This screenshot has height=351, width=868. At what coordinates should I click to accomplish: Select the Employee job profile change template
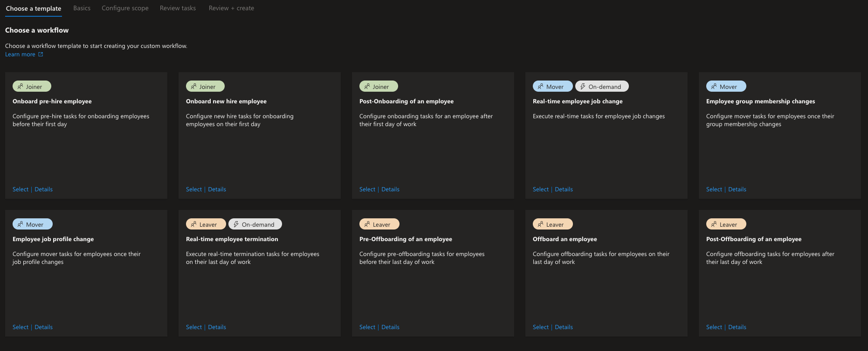(x=20, y=327)
